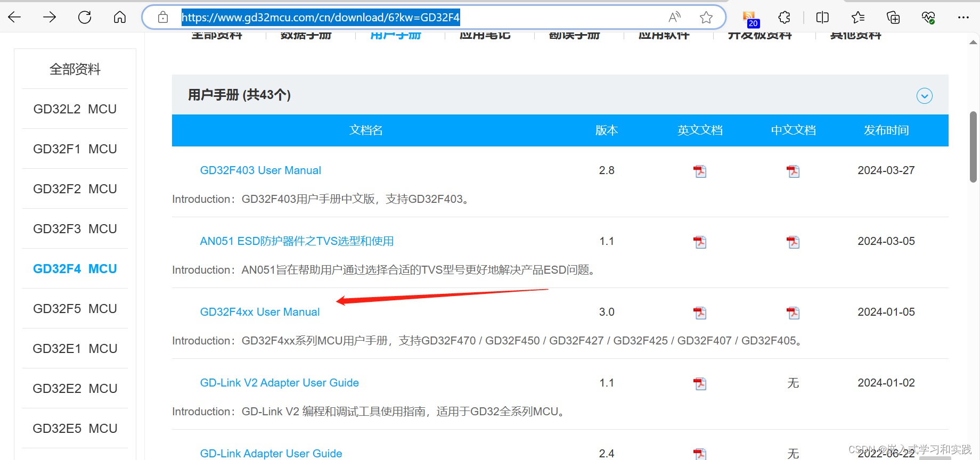The height and width of the screenshot is (460, 980).
Task: Select GD32F2 MCU in sidebar
Action: (75, 189)
